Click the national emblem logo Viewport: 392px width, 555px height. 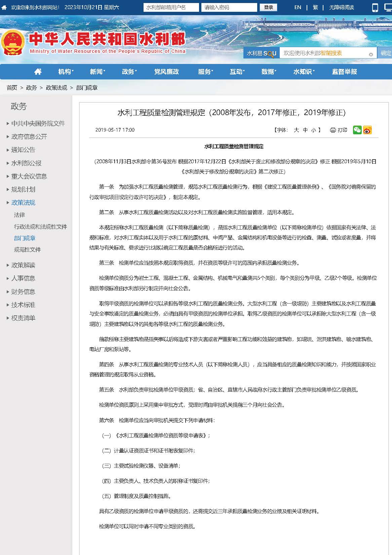pos(13,43)
